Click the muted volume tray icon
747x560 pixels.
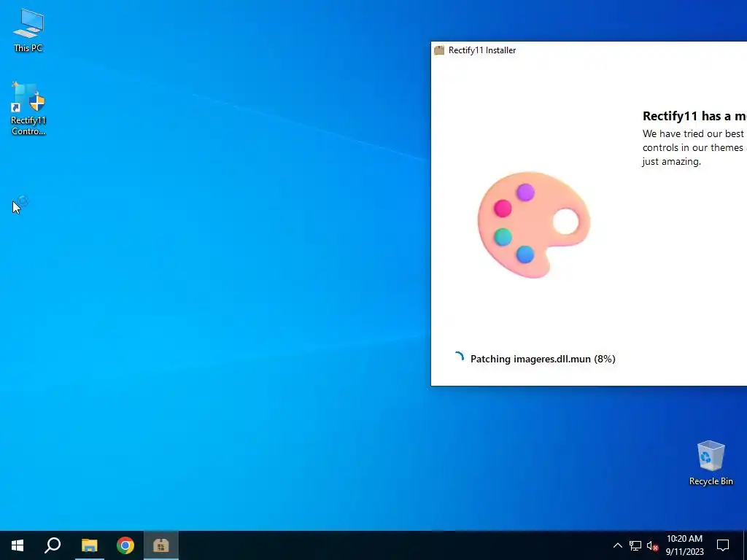(653, 545)
